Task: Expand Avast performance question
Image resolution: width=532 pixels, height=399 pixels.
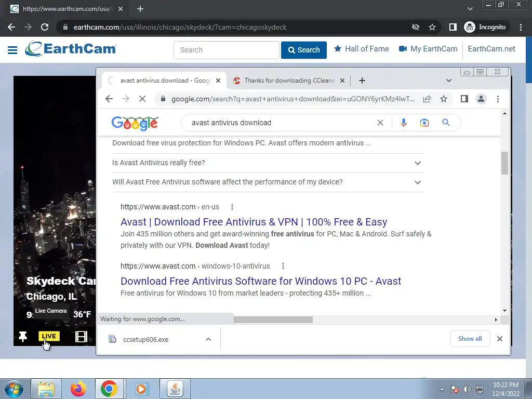Action: 268,182
